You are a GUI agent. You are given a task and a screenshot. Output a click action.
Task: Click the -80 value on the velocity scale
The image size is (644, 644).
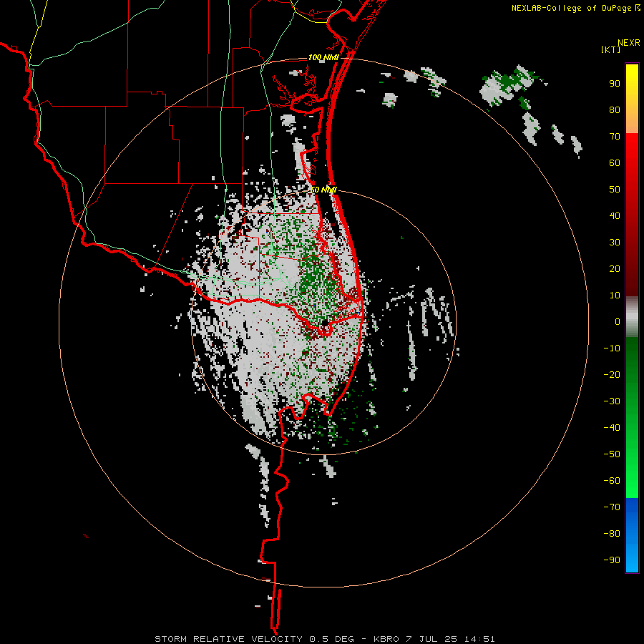(x=612, y=534)
